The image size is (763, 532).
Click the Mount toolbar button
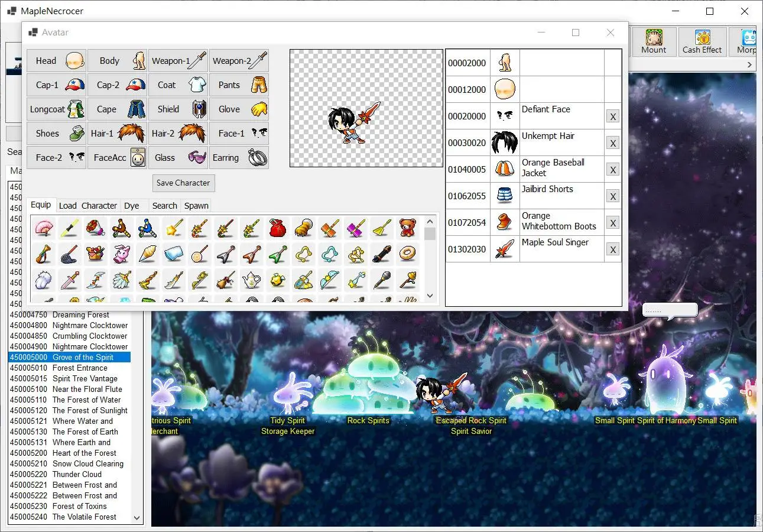point(654,42)
